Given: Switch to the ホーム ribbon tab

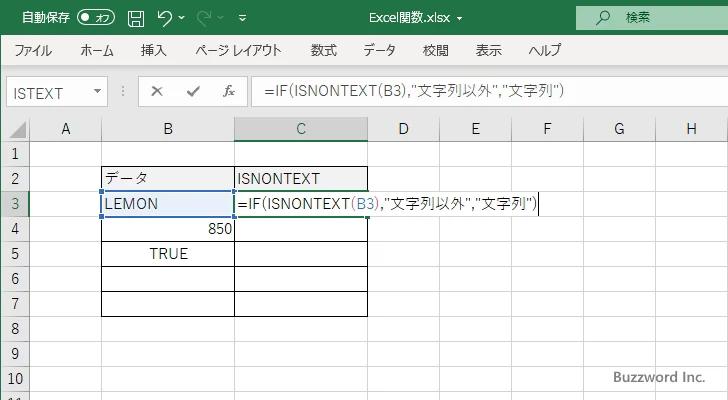Looking at the screenshot, I should [97, 50].
